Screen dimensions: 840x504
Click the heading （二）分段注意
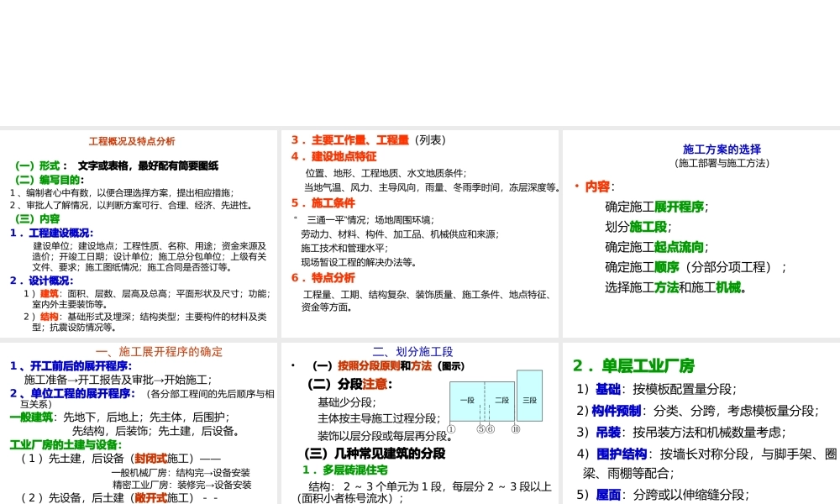349,384
